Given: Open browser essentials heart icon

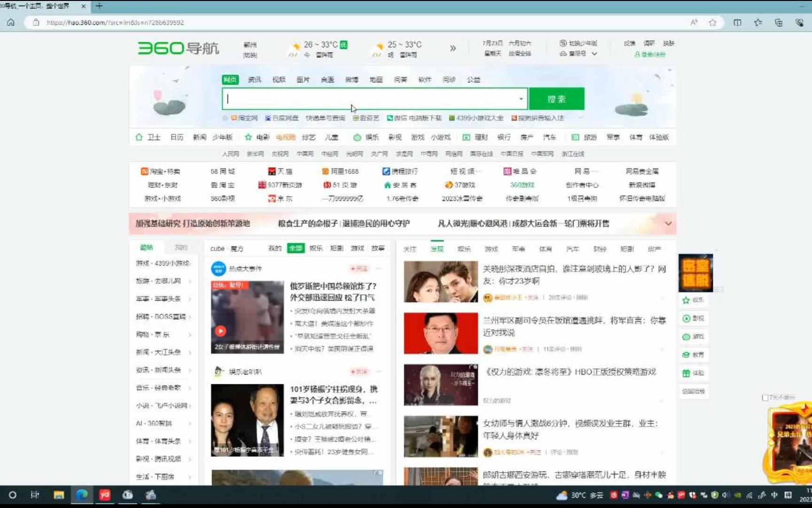Looking at the screenshot, I should 799,22.
